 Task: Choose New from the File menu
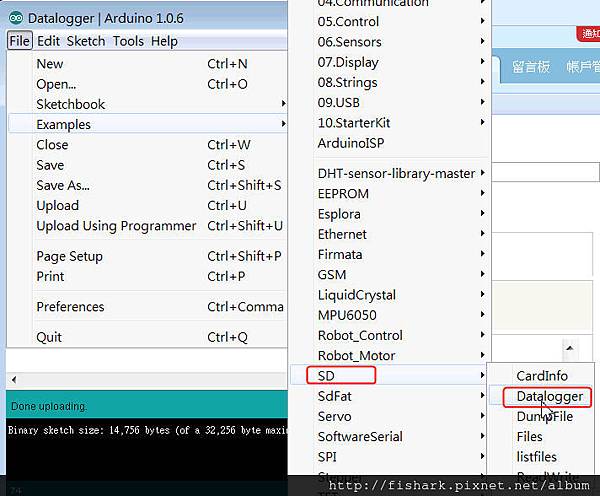[147, 64]
